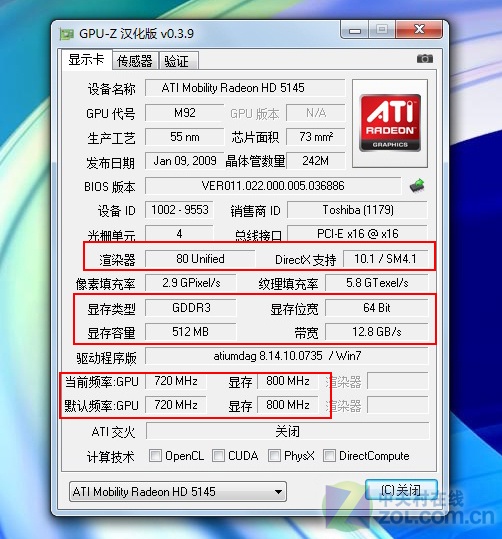Click the (C)关闭 button
502x539 pixels.
point(401,490)
